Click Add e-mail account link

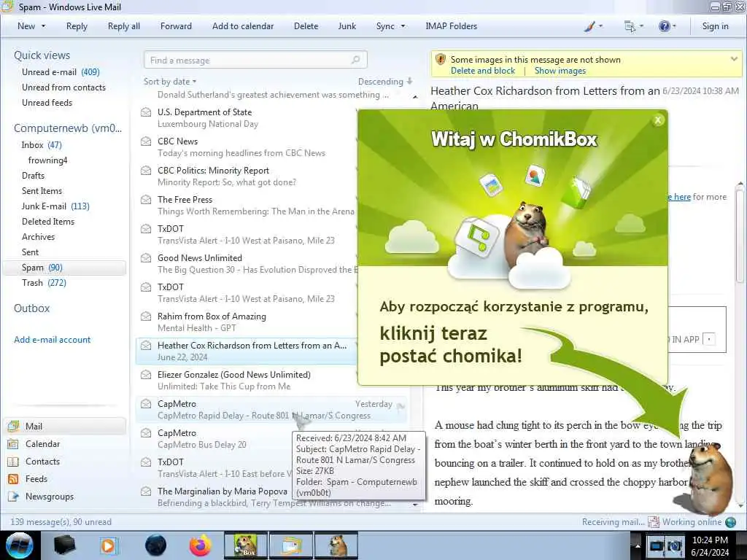click(52, 340)
